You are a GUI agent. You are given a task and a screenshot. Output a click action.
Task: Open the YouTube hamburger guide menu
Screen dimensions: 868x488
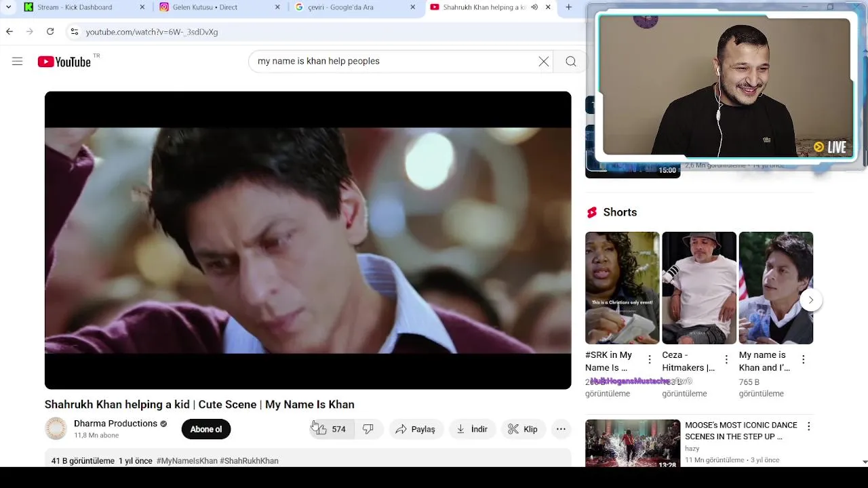18,62
